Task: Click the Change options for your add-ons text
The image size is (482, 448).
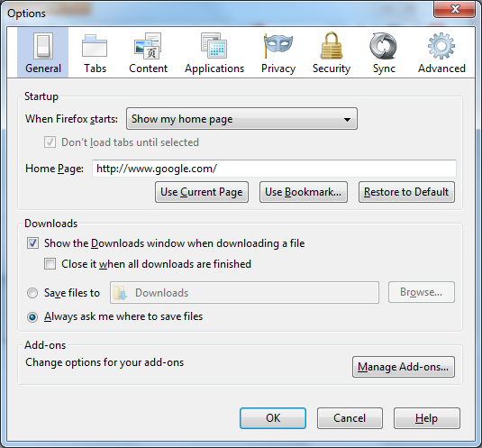Action: [x=105, y=362]
